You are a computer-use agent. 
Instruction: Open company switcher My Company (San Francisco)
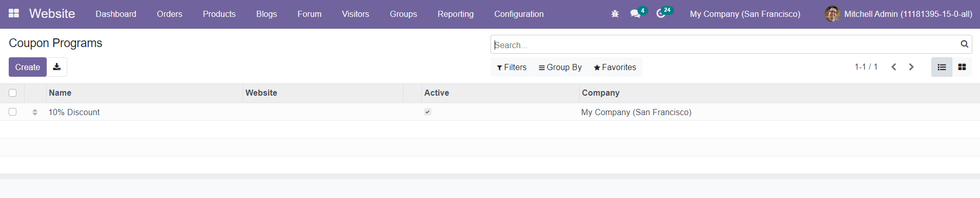click(745, 14)
